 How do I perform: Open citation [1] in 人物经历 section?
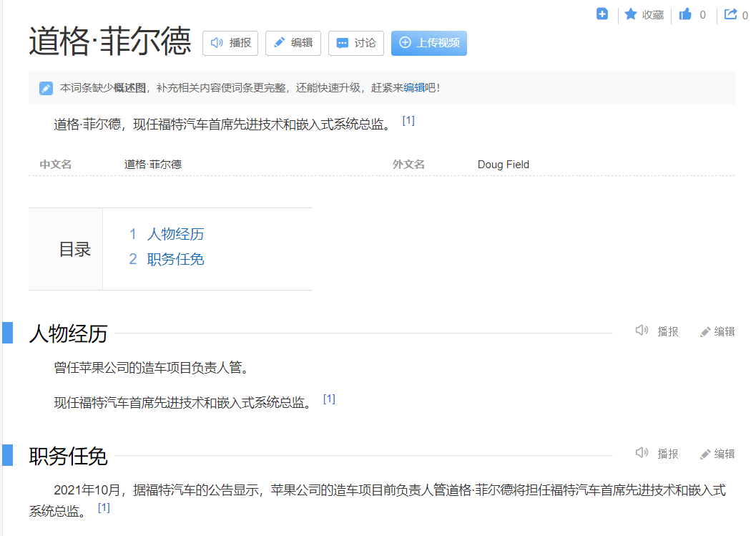(x=329, y=399)
